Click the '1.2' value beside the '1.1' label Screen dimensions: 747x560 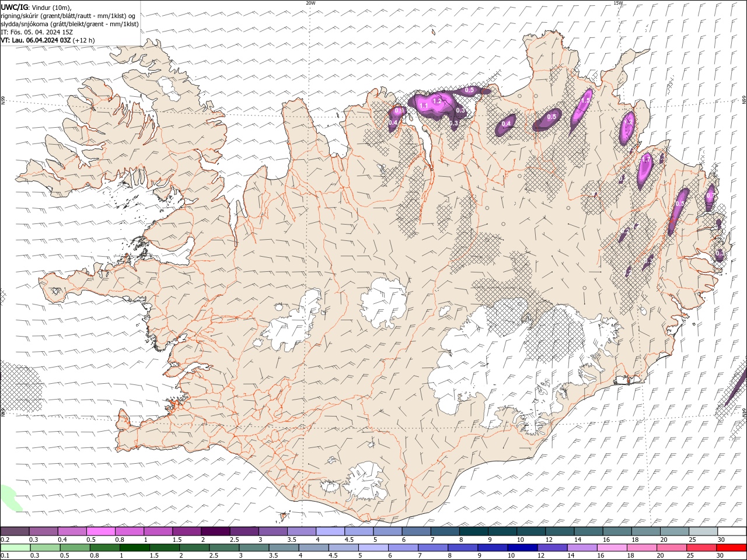[x=437, y=101]
